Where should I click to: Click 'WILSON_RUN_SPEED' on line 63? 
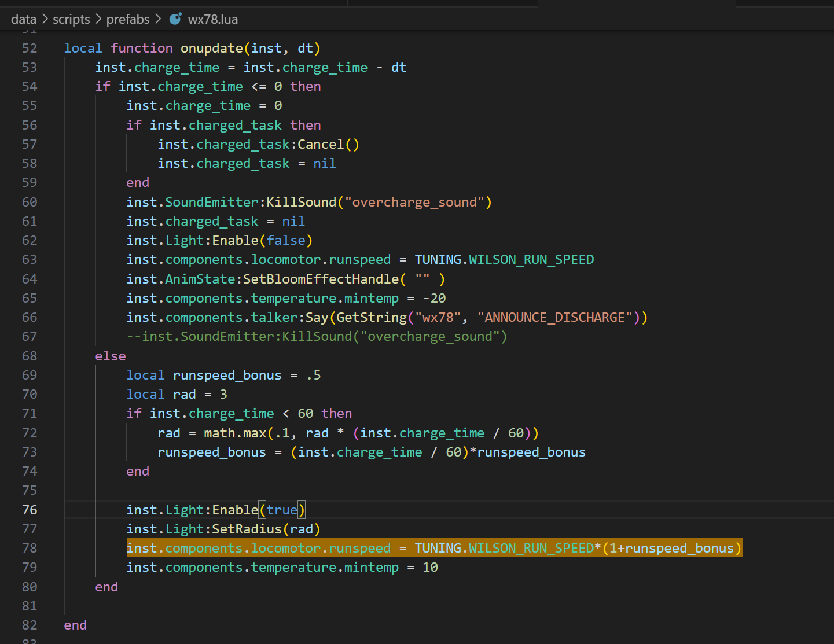point(531,259)
